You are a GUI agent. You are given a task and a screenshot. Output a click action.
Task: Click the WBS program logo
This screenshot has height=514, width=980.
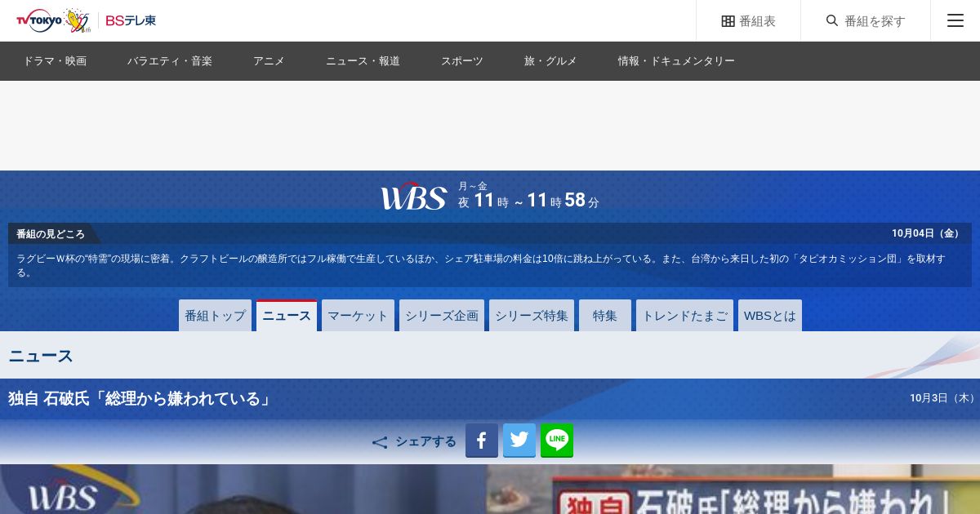414,196
